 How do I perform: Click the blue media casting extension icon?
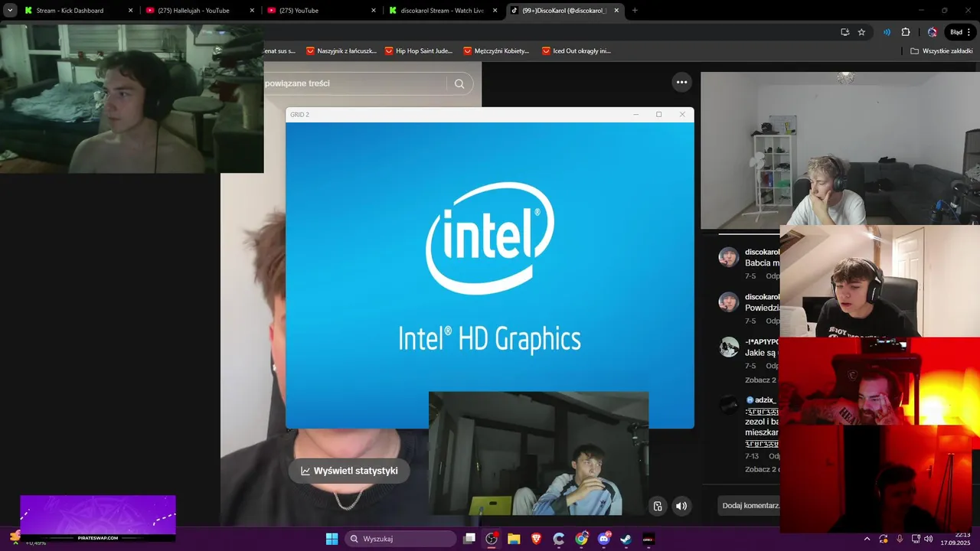click(x=887, y=32)
